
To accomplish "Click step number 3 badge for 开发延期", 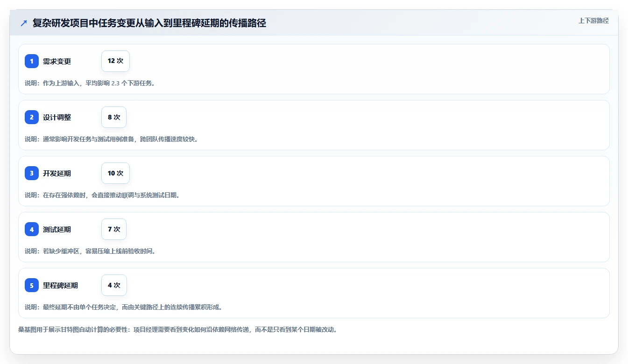I will 32,173.
